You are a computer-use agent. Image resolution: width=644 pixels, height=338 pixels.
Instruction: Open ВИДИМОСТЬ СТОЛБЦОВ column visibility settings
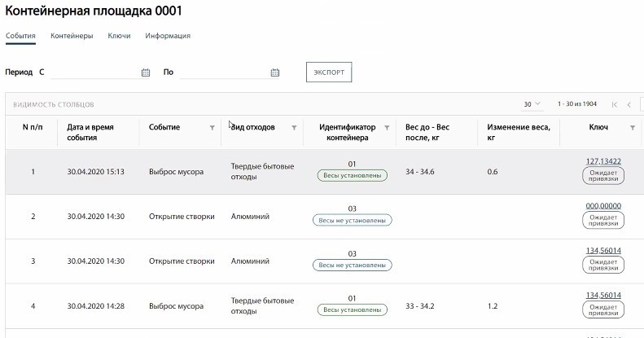[54, 104]
